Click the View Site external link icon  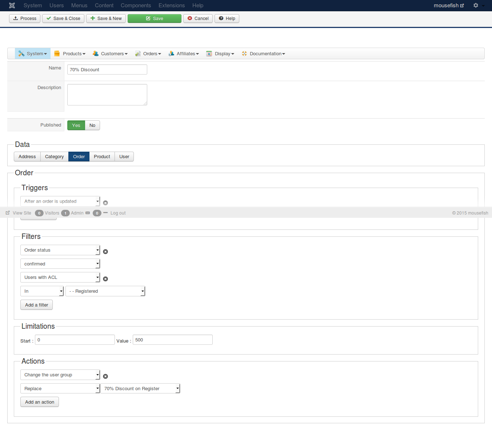pyautogui.click(x=8, y=213)
